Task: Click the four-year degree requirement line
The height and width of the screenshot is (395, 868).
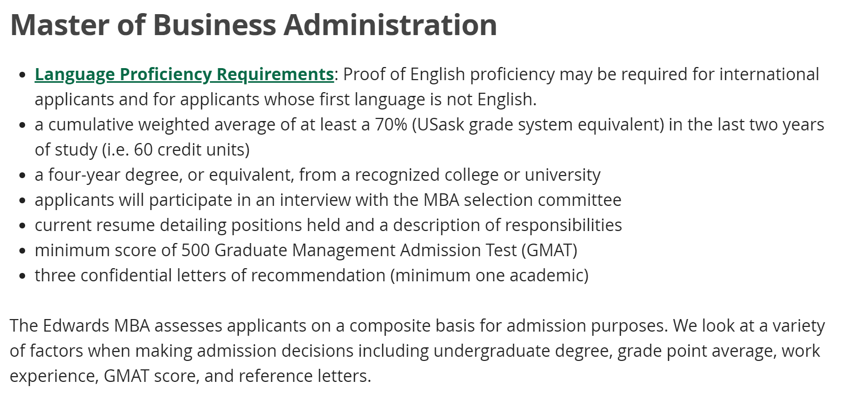Action: pos(317,175)
